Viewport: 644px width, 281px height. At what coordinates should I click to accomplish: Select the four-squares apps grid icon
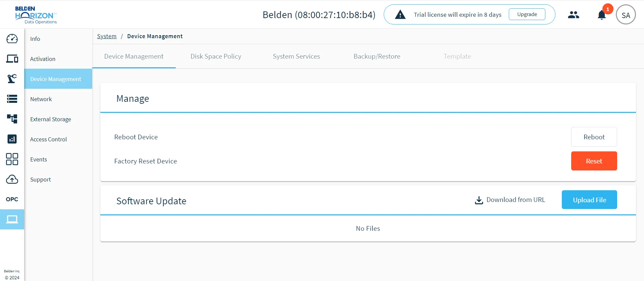[12, 159]
